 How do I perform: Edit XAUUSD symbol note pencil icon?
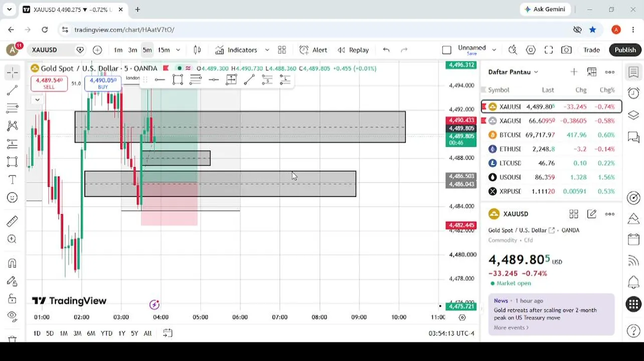[592, 214]
